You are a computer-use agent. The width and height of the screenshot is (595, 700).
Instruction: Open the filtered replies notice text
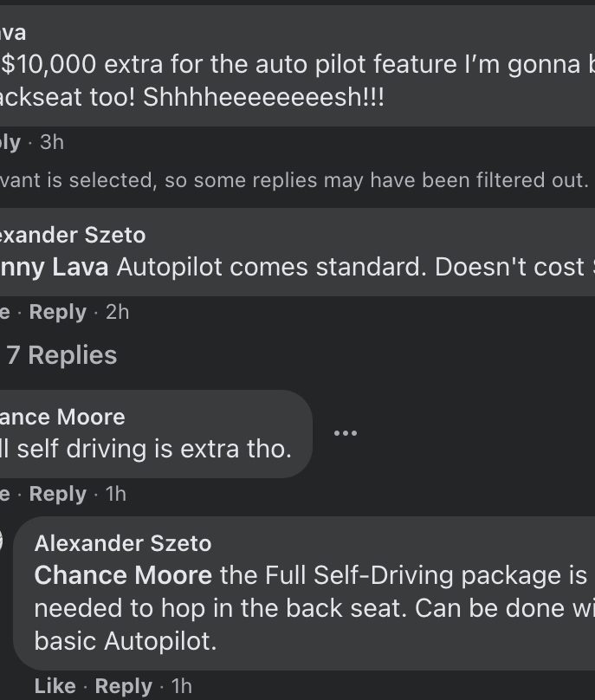point(294,180)
